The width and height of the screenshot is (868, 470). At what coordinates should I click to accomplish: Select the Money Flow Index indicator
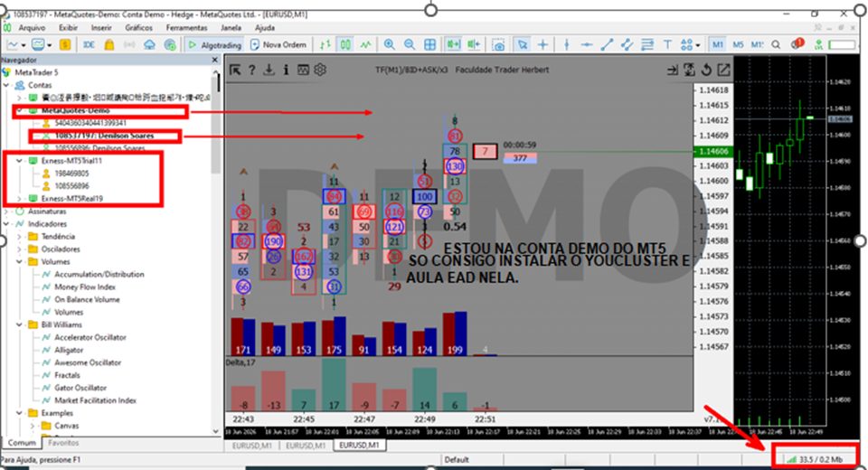point(85,287)
